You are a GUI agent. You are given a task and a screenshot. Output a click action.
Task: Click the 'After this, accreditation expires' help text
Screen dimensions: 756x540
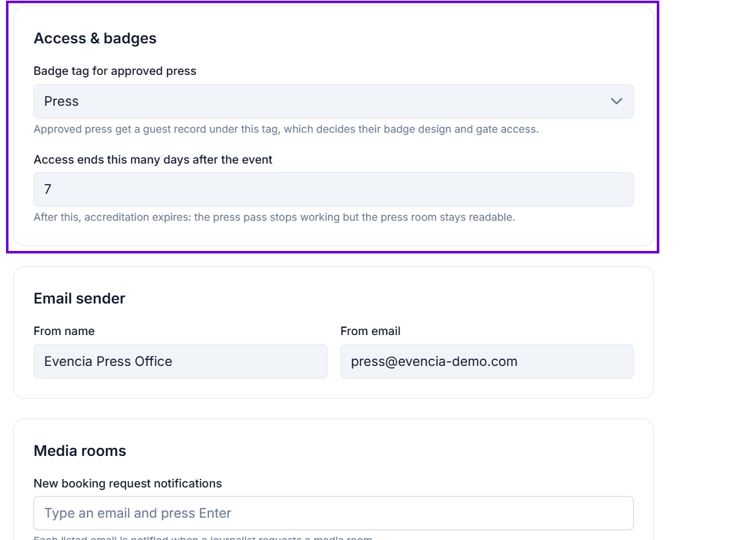coord(274,217)
